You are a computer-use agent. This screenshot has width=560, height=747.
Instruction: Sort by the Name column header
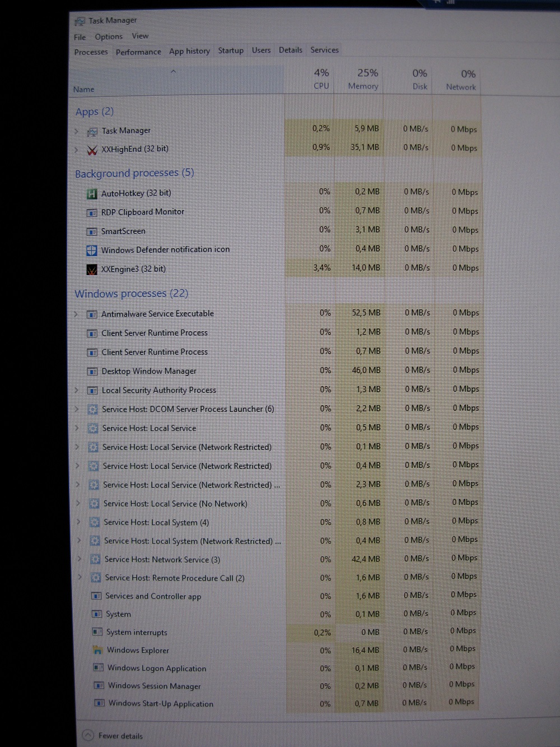(178, 80)
